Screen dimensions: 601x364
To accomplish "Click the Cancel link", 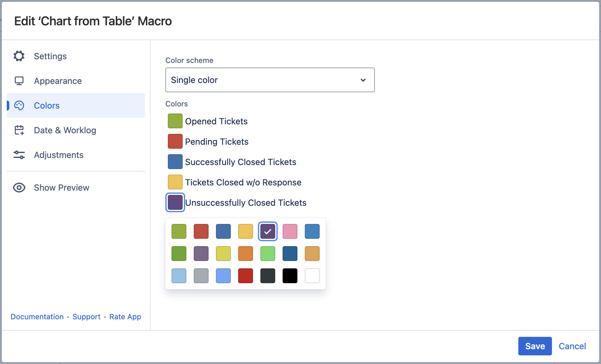I will [x=572, y=346].
